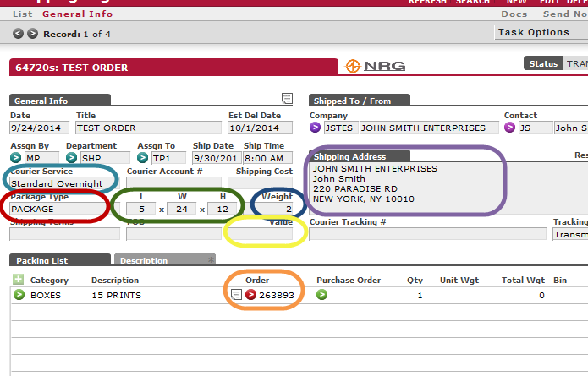Select the Status tab
Viewport: 588px width, 376px height.
(x=543, y=63)
